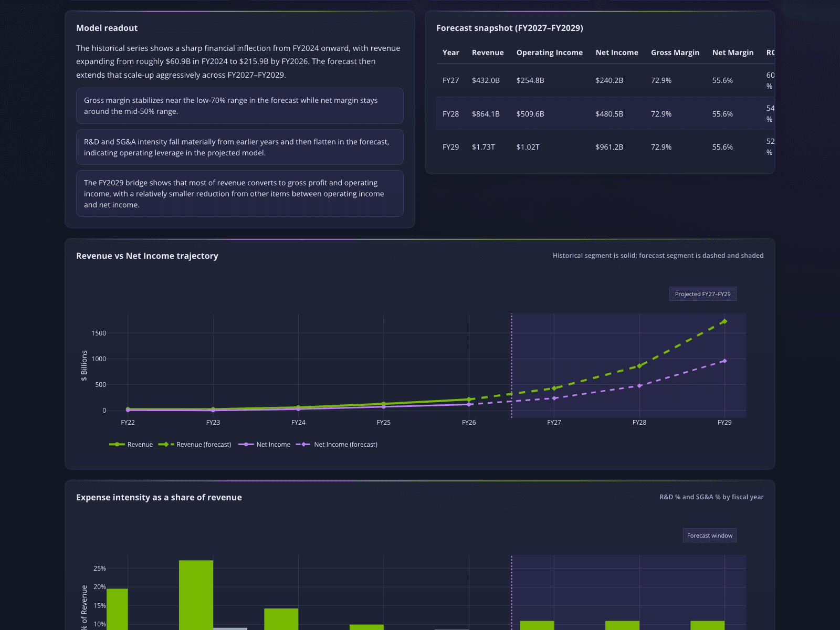Viewport: 840px width, 630px height.
Task: Click the $509.6B operating income cell
Action: point(530,114)
